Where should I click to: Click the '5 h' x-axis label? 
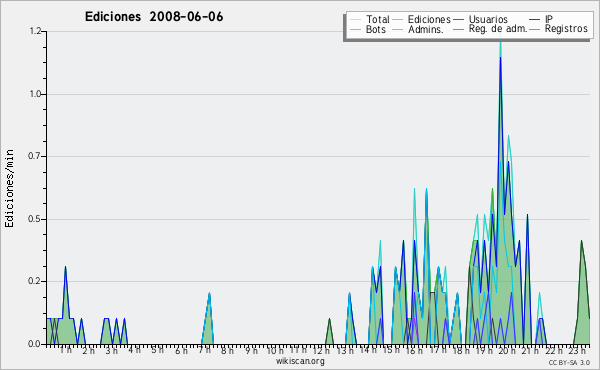coord(158,350)
